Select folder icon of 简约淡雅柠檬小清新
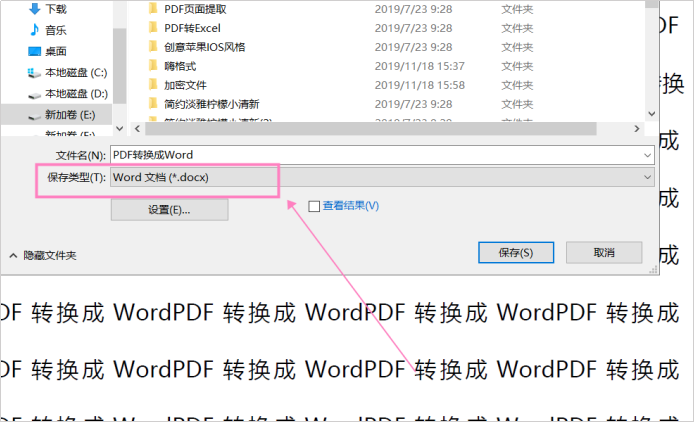 coord(153,104)
